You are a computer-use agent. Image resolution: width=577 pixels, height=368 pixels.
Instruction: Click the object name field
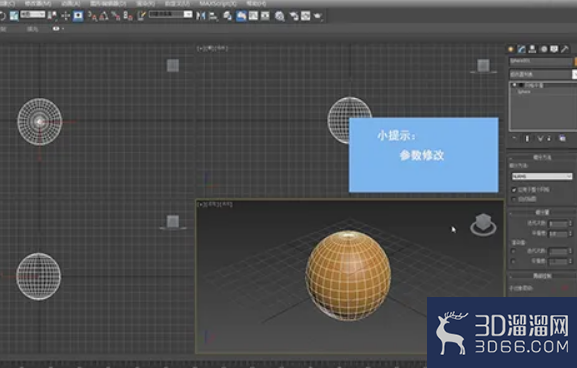point(541,61)
